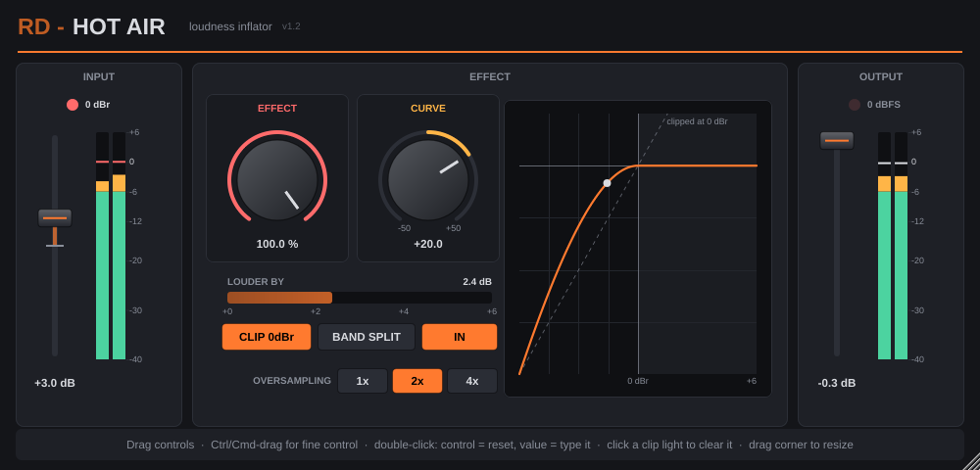Click the red EFFECT knob label
This screenshot has height=470, width=980.
click(277, 108)
